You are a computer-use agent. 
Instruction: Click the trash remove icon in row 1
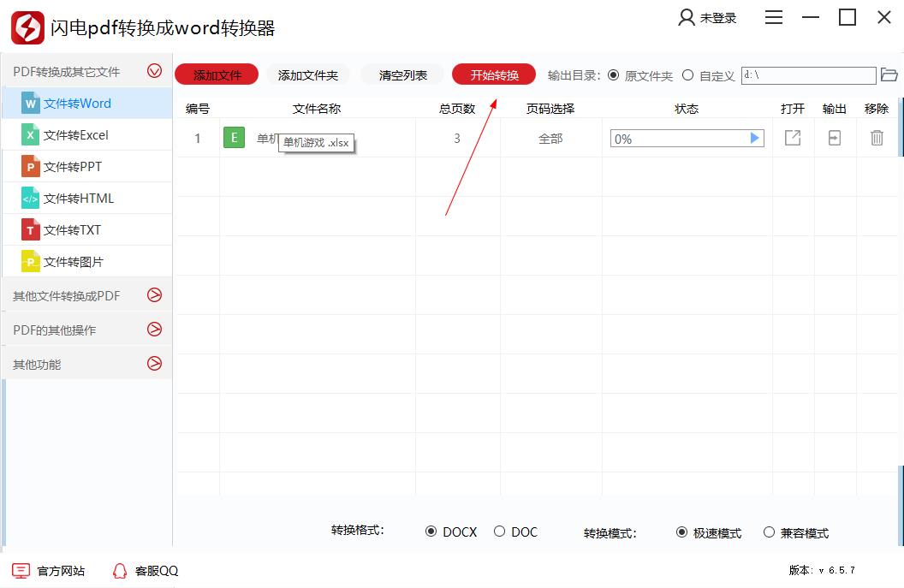(877, 138)
